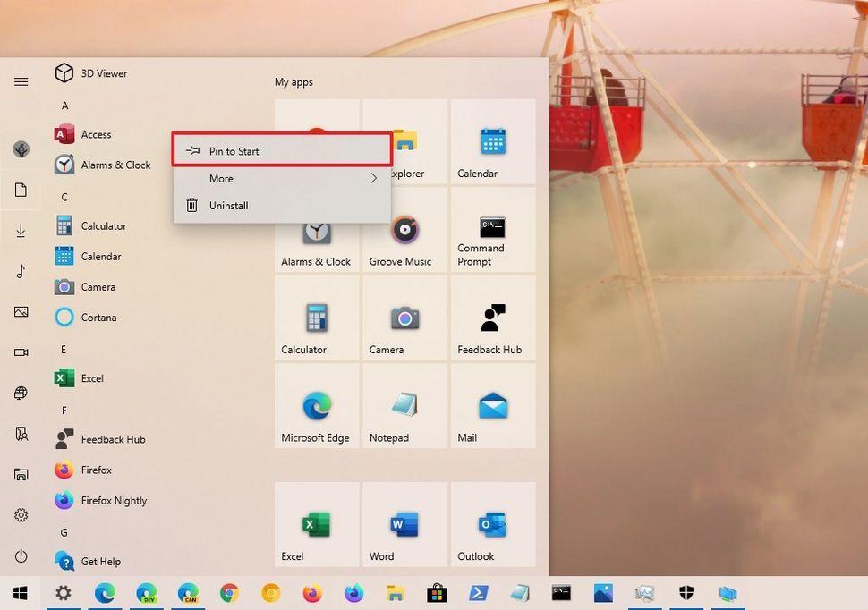Open the Feedback Hub tile
Screen dimensions: 868x610
(x=493, y=318)
